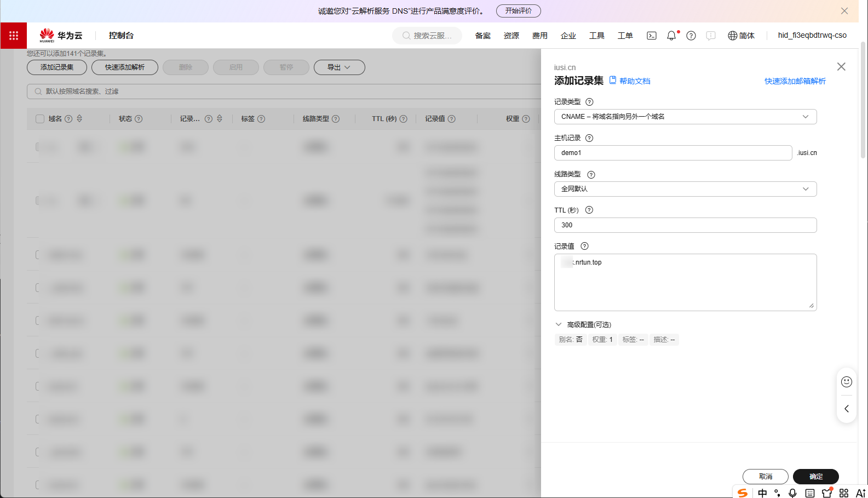Show help tooltip next to 记录值 in panel
Screen dimensions: 868x498
coord(584,246)
